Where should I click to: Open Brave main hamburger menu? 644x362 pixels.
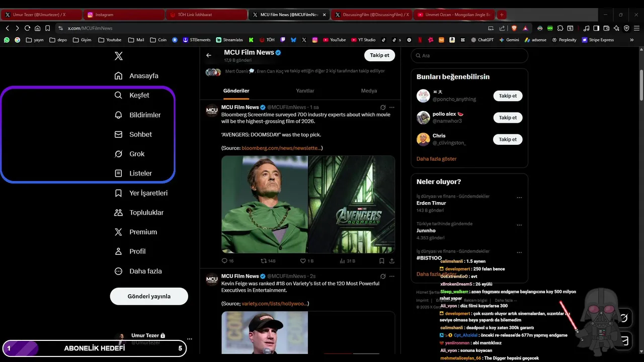click(x=636, y=28)
